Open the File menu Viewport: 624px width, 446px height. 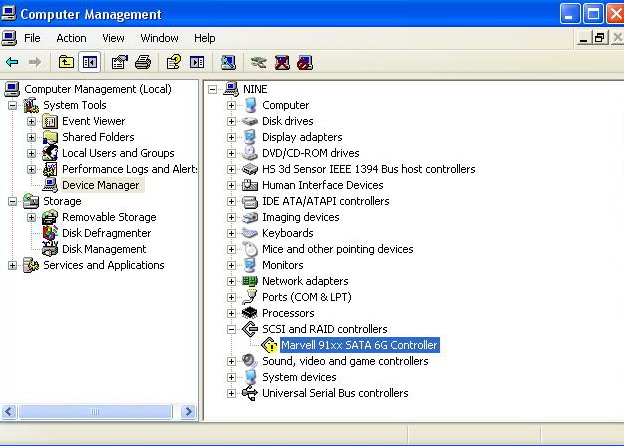pos(32,38)
